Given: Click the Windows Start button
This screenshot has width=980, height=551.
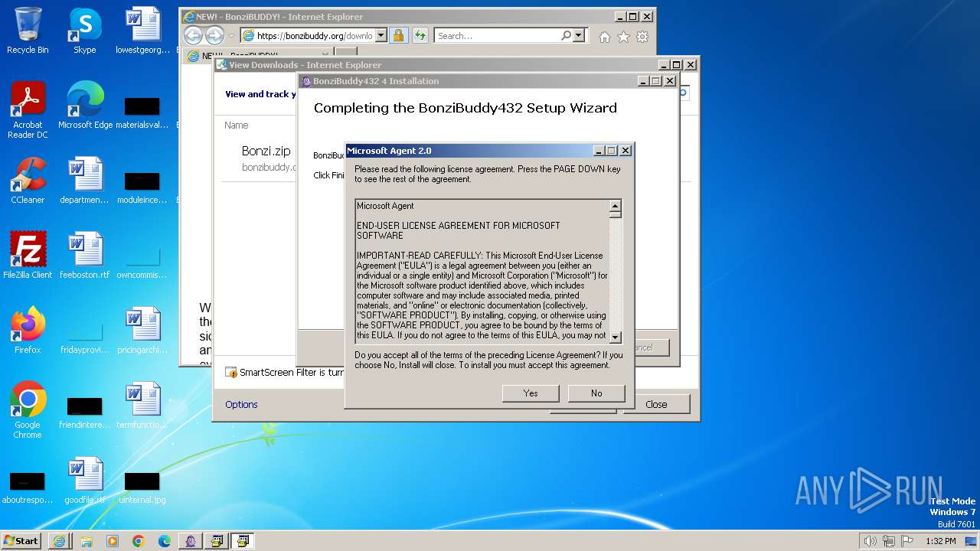Looking at the screenshot, I should click(x=21, y=540).
